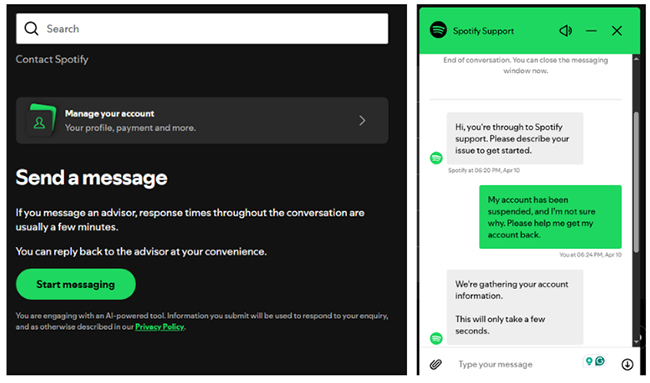Click Spotify avatar beside gathering information message
The image size is (650, 383).
pyautogui.click(x=436, y=338)
